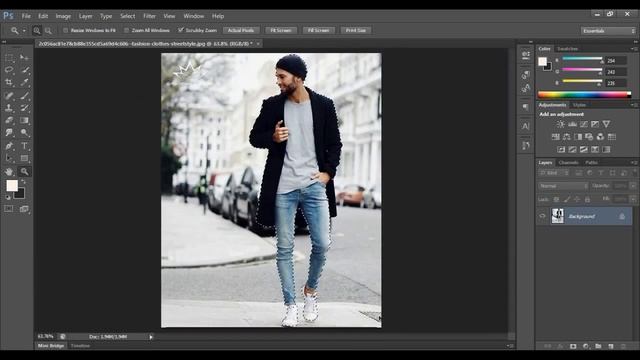Click the Print Size button
Screen dimensions: 640x360
356,31
